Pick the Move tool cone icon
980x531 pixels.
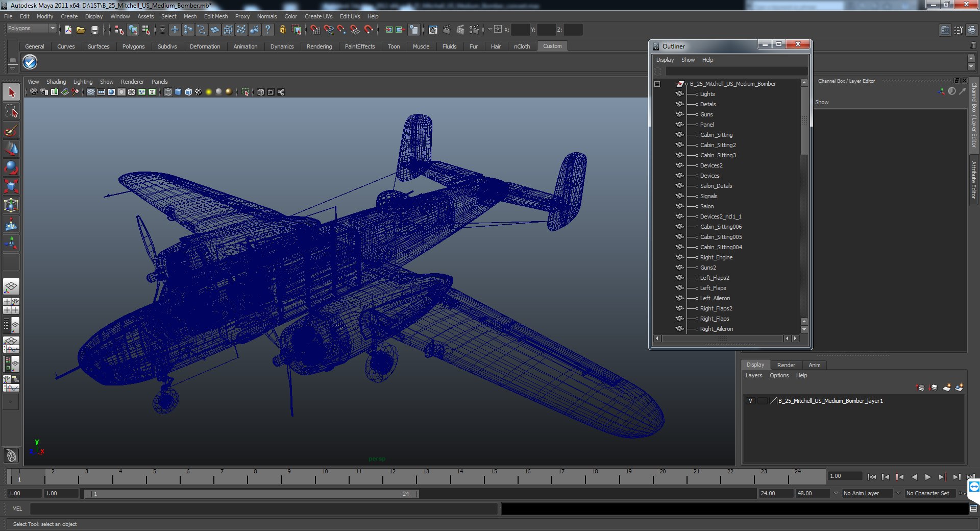tap(11, 149)
